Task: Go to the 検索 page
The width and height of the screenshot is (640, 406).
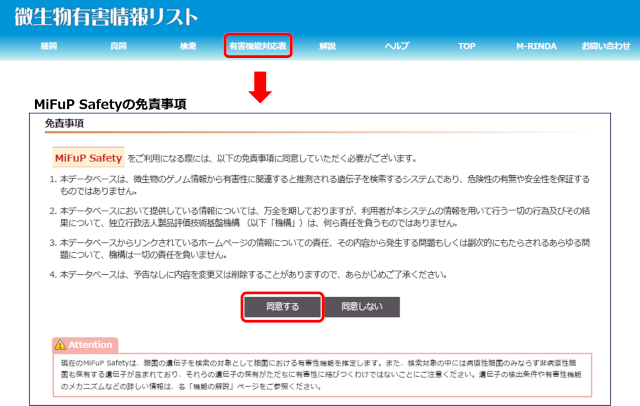Action: pos(188,46)
